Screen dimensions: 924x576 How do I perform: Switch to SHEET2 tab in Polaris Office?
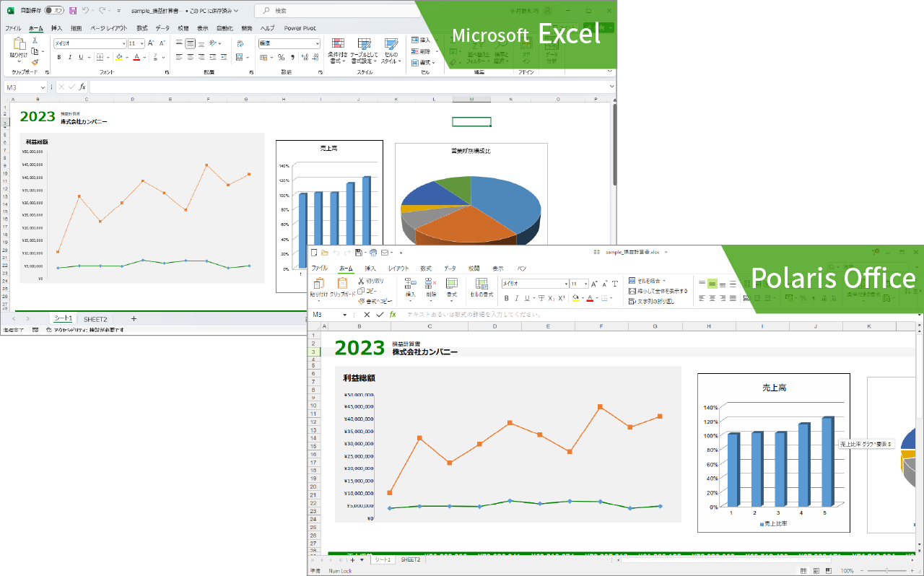(x=410, y=559)
